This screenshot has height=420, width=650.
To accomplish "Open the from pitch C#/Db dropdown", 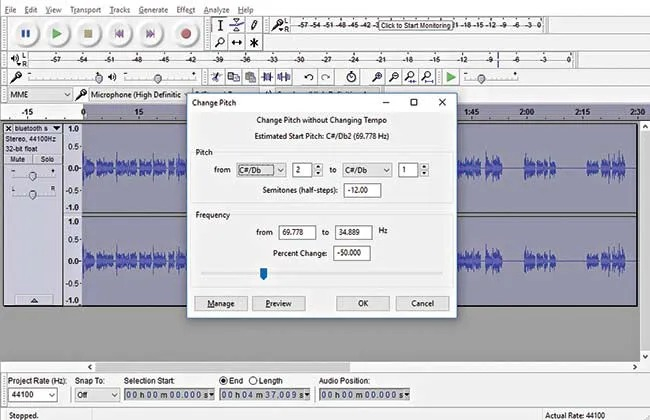I will point(261,170).
